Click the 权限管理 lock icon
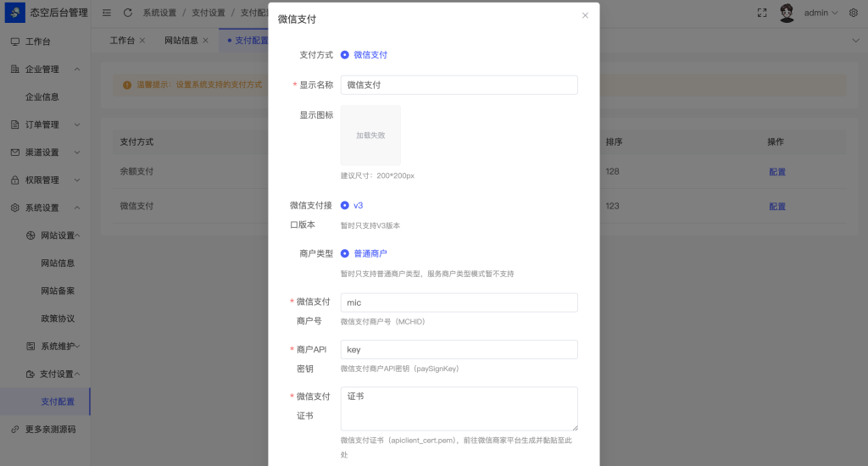This screenshot has width=868, height=466. point(15,180)
